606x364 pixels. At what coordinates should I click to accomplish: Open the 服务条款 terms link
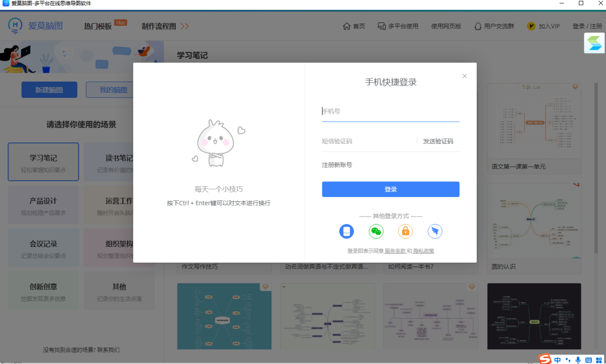pos(395,250)
